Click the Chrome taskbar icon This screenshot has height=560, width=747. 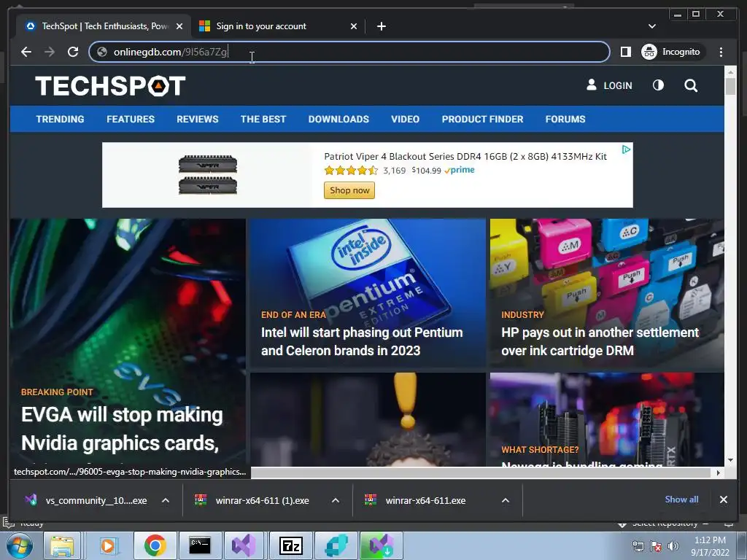point(155,545)
